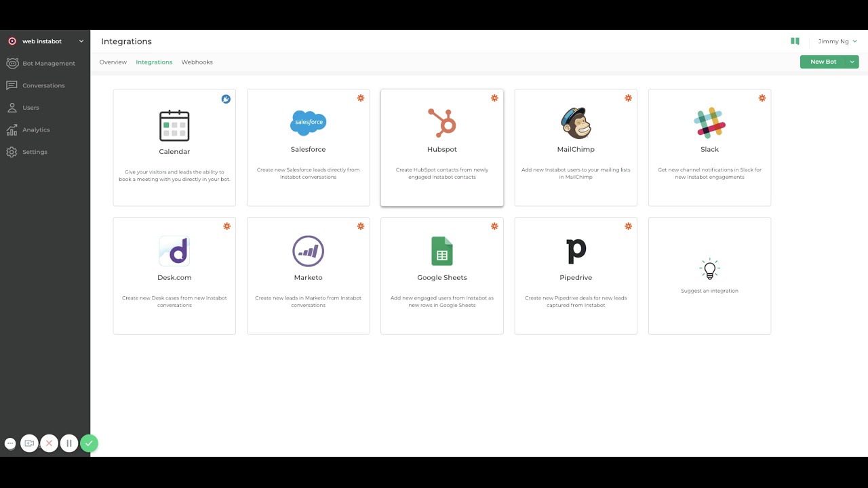Switch to the Overview tab

[x=113, y=62]
